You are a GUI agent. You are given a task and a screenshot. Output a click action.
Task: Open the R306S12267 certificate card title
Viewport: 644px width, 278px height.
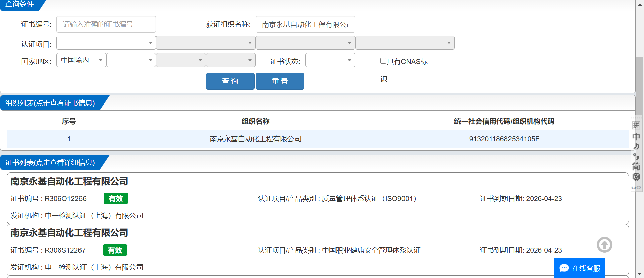click(69, 233)
